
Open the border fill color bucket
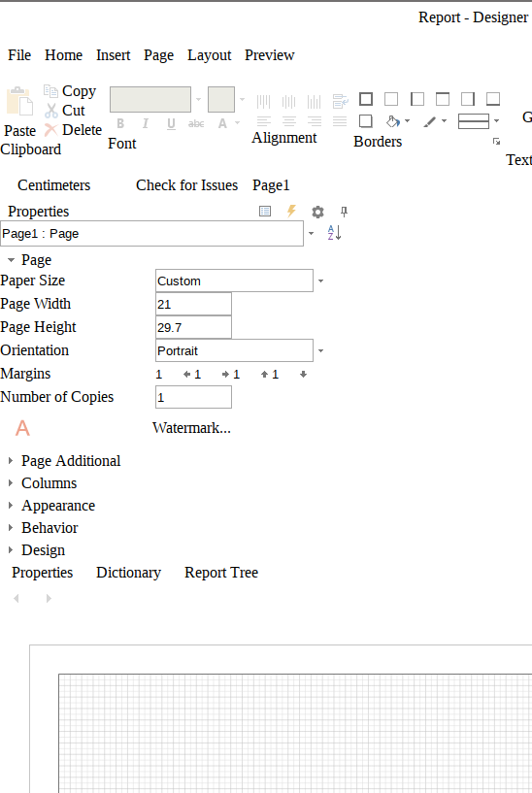393,121
